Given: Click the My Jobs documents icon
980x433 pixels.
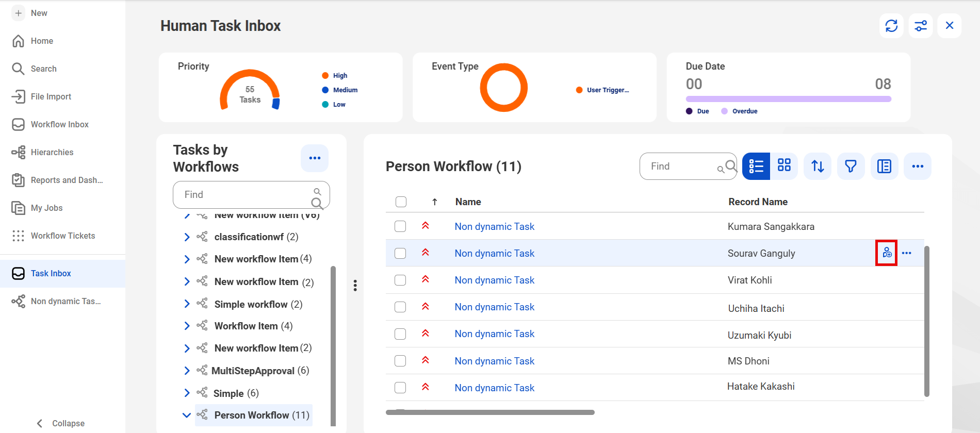Looking at the screenshot, I should (19, 208).
